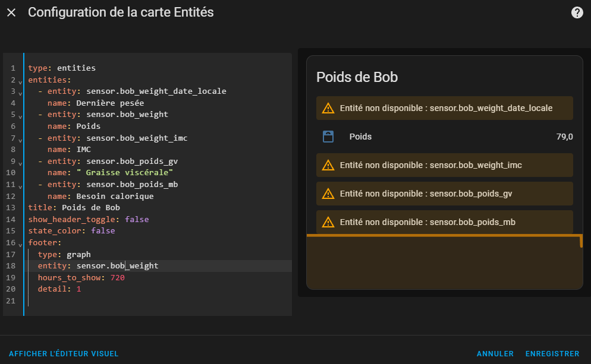Viewport: 591px width, 364px height.
Task: Close the Entities card configuration dialog
Action: click(11, 12)
